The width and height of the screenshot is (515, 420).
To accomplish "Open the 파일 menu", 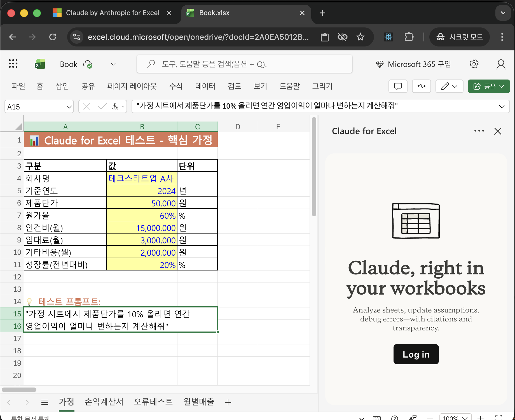I will 18,86.
